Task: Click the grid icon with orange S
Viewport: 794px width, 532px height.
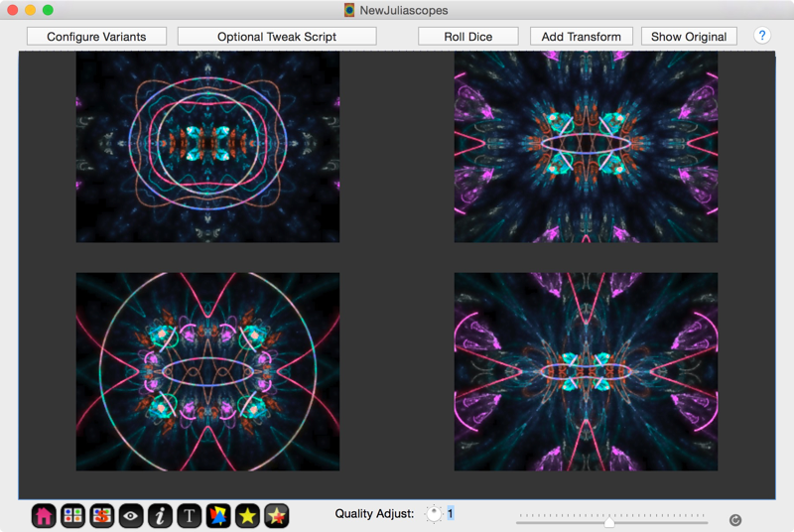Action: click(x=102, y=516)
